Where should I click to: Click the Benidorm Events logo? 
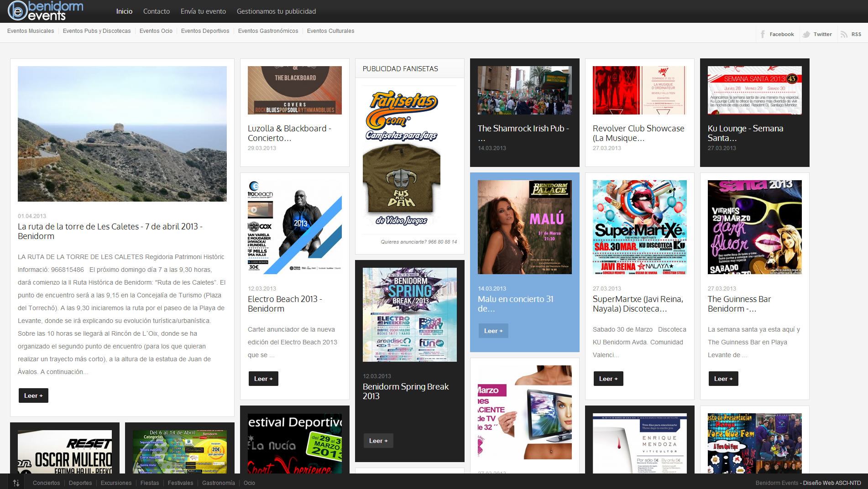click(45, 11)
